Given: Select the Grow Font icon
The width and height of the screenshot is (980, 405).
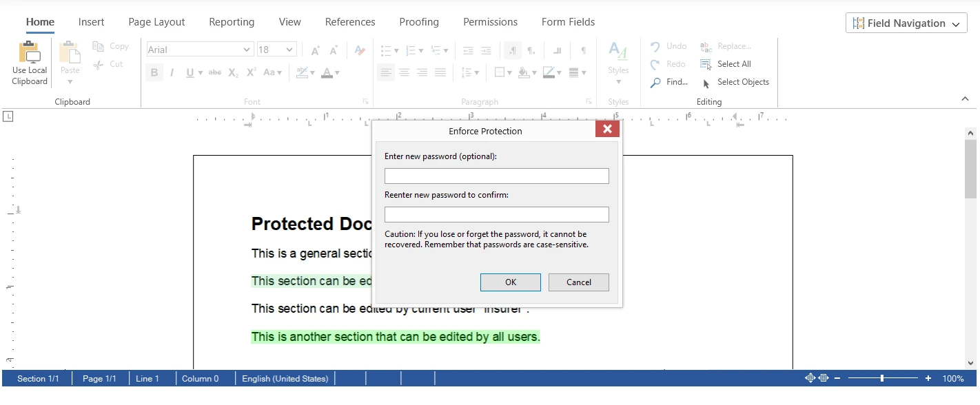Looking at the screenshot, I should click(314, 50).
